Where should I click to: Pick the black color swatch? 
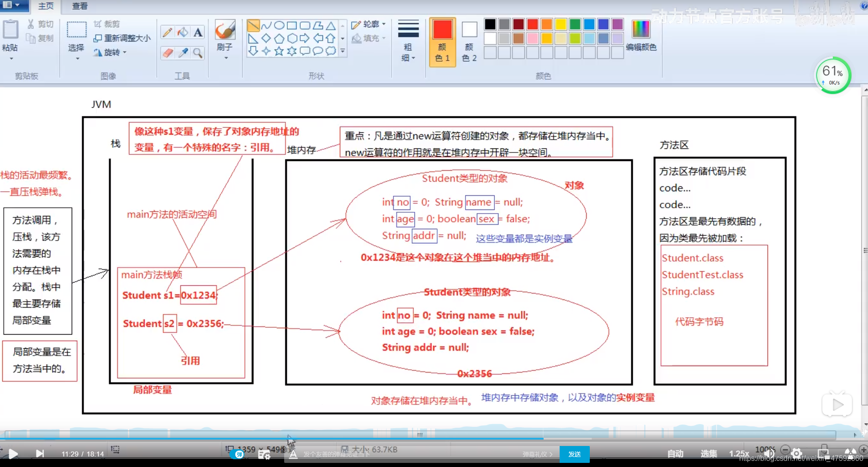point(490,24)
